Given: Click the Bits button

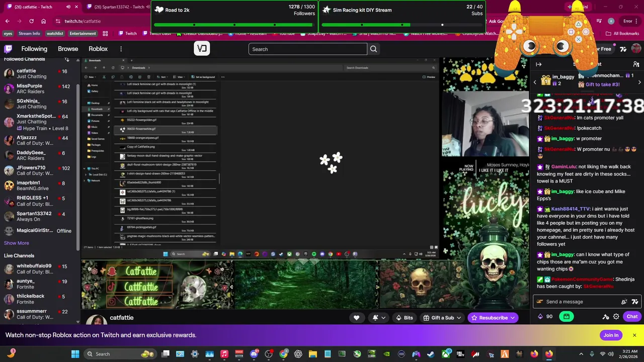Looking at the screenshot, I should coord(404,318).
